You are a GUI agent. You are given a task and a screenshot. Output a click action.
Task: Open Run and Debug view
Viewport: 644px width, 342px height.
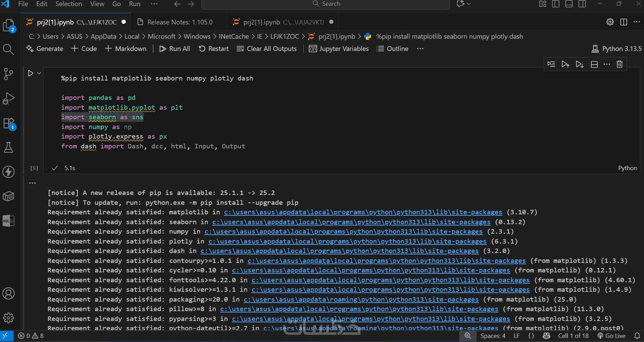(x=8, y=98)
